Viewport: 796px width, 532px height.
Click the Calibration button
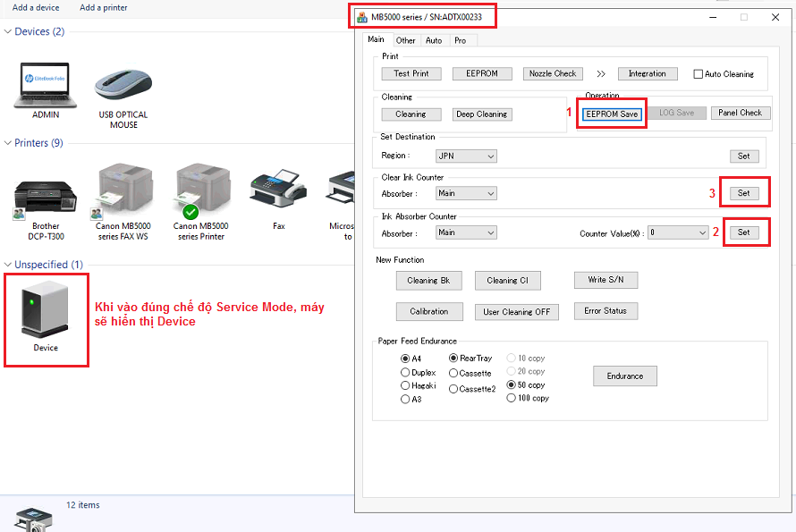(x=429, y=312)
